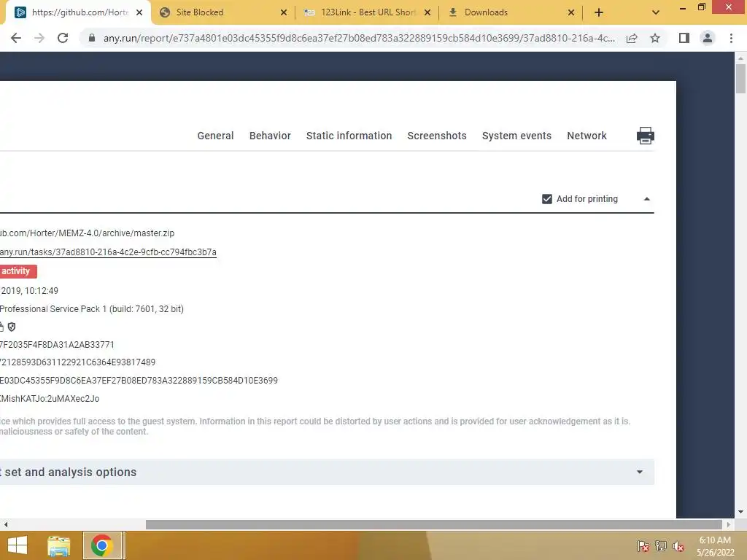This screenshot has width=747, height=560.
Task: Open the Static information section
Action: pos(349,136)
